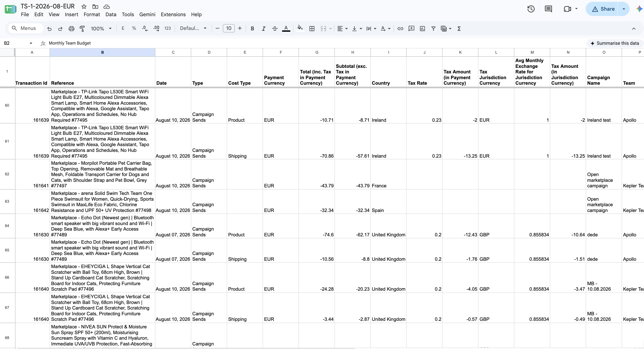Select column G header
644x349 pixels.
[x=317, y=52]
